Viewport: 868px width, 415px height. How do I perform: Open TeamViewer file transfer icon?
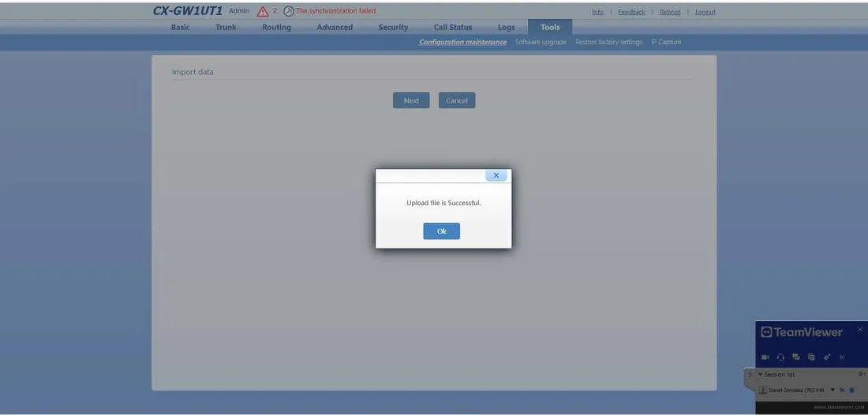coord(811,357)
